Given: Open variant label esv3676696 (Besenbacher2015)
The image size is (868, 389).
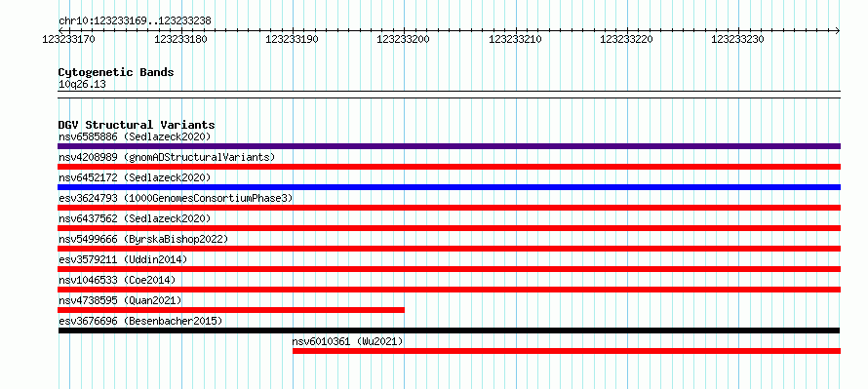Looking at the screenshot, I should [x=140, y=321].
